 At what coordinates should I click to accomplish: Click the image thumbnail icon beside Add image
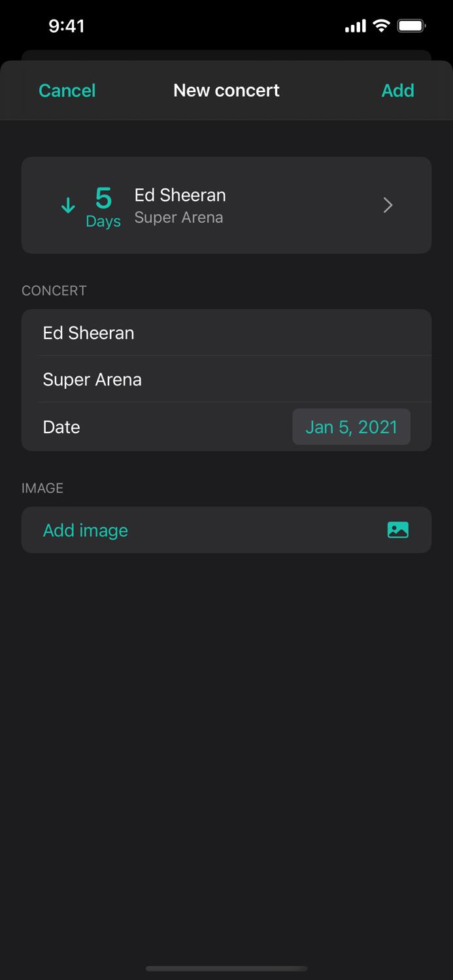(x=398, y=530)
